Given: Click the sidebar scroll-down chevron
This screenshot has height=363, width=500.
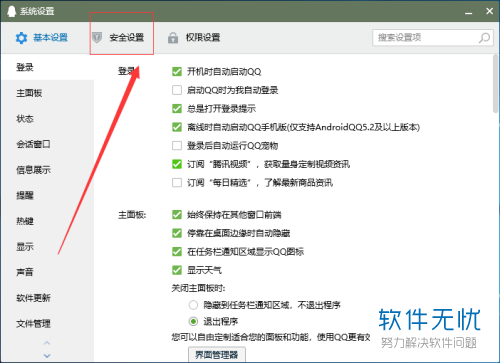Looking at the screenshot, I should 47,356.
